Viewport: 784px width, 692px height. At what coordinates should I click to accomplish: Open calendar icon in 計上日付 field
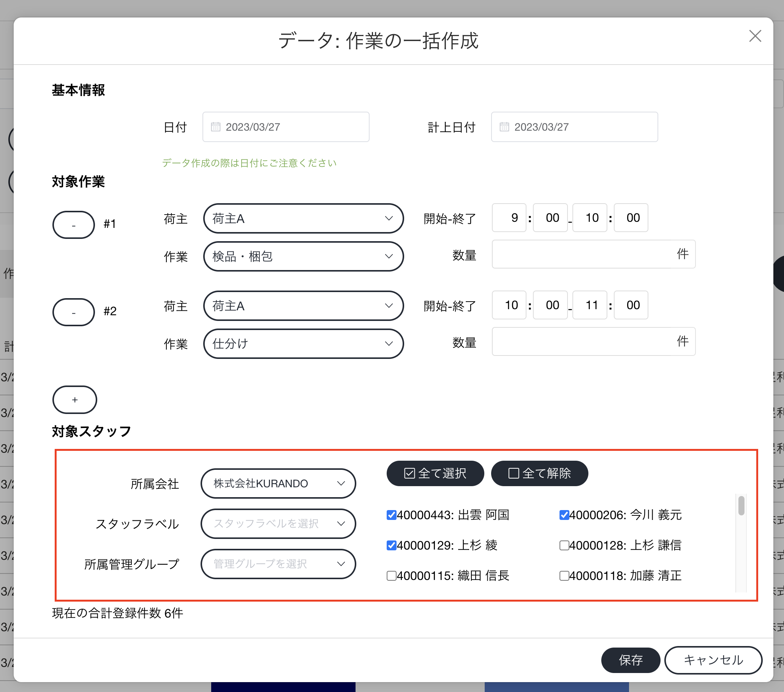pyautogui.click(x=504, y=126)
